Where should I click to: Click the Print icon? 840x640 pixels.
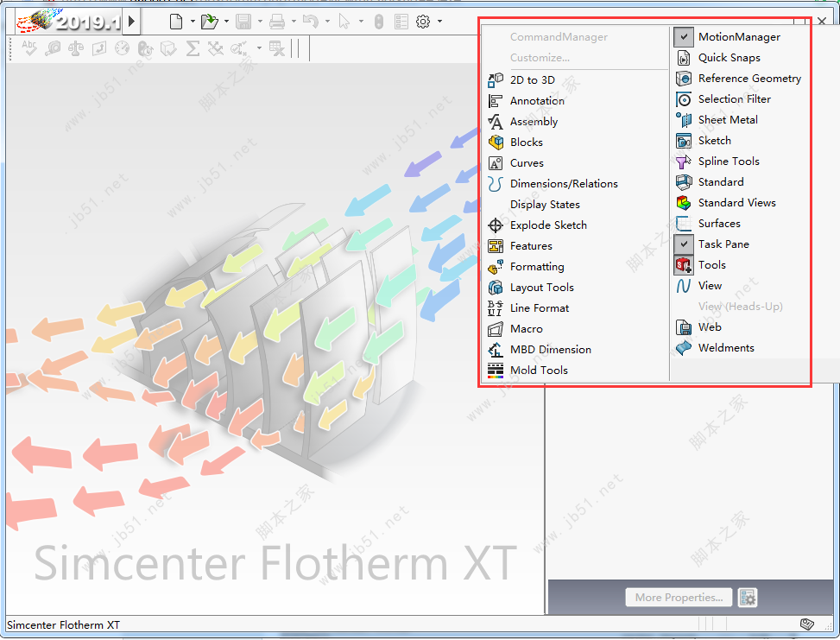coord(276,21)
